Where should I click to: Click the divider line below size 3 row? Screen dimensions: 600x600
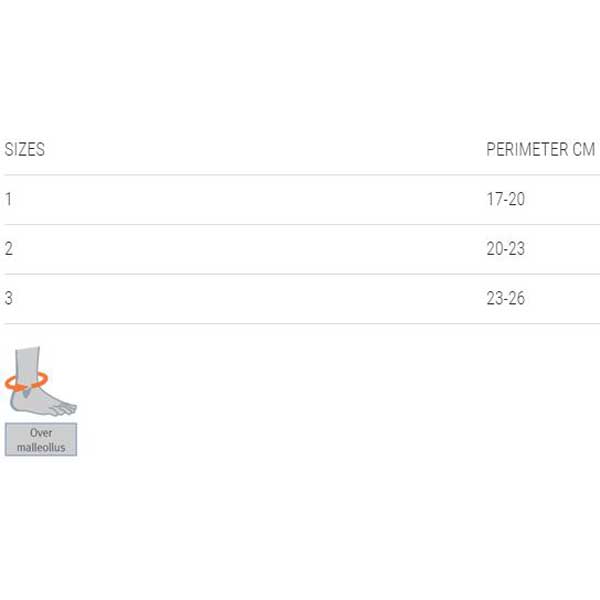pyautogui.click(x=302, y=323)
